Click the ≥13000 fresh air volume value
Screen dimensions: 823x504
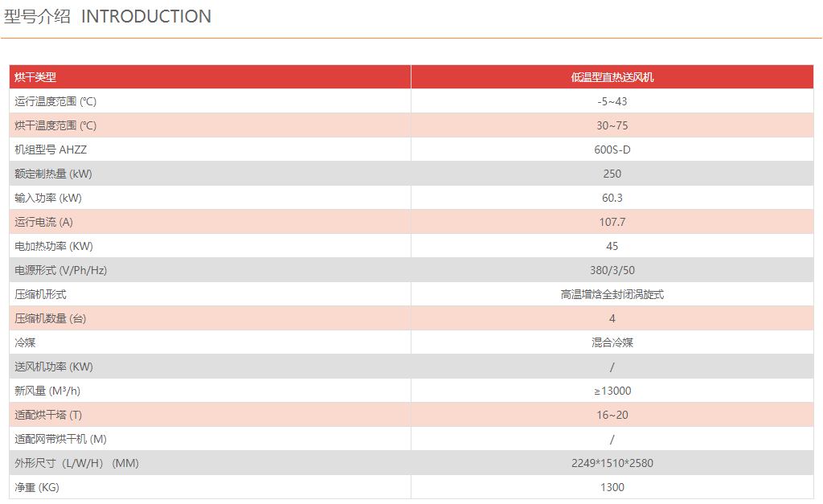tap(612, 391)
